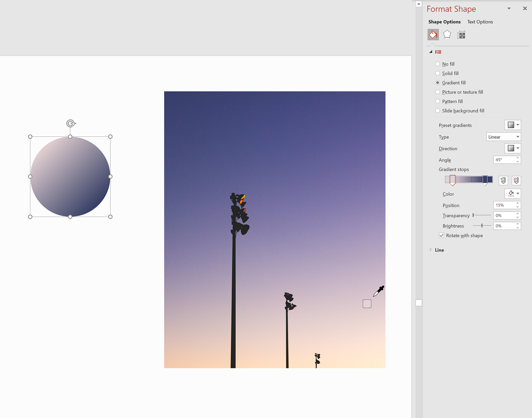This screenshot has height=418, width=532.
Task: Open the Effects pentagon icon tab
Action: 447,35
